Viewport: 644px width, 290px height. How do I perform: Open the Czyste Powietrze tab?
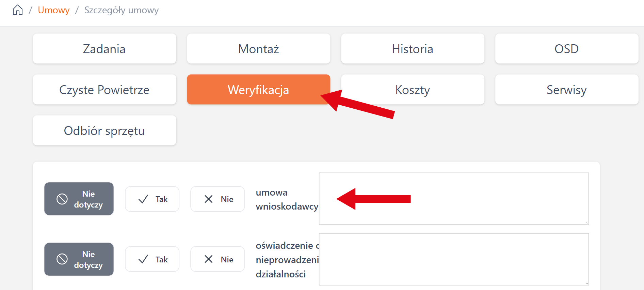(104, 90)
